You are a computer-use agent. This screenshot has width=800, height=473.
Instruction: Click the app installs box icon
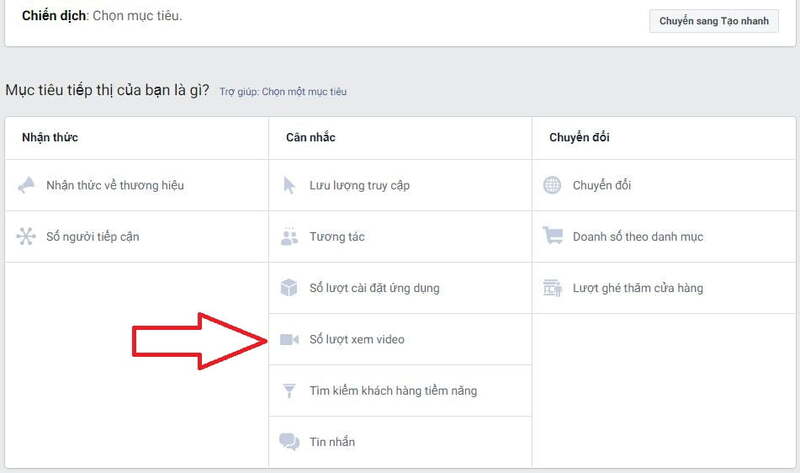point(290,288)
